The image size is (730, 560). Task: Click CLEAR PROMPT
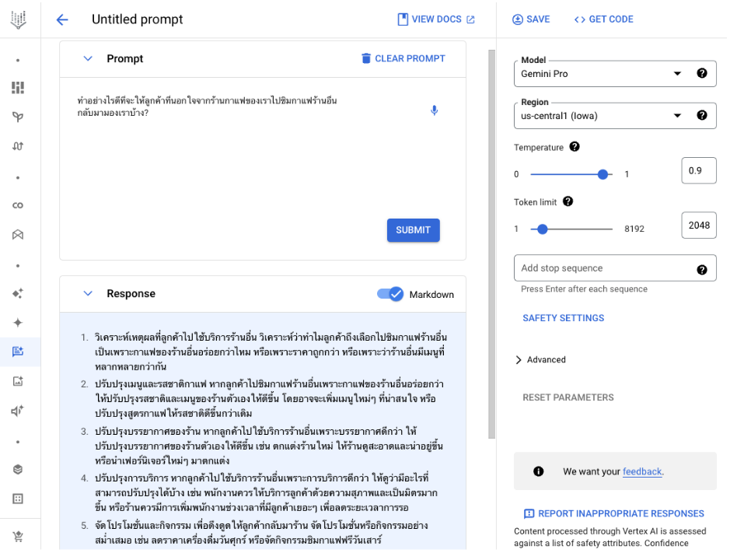[405, 58]
